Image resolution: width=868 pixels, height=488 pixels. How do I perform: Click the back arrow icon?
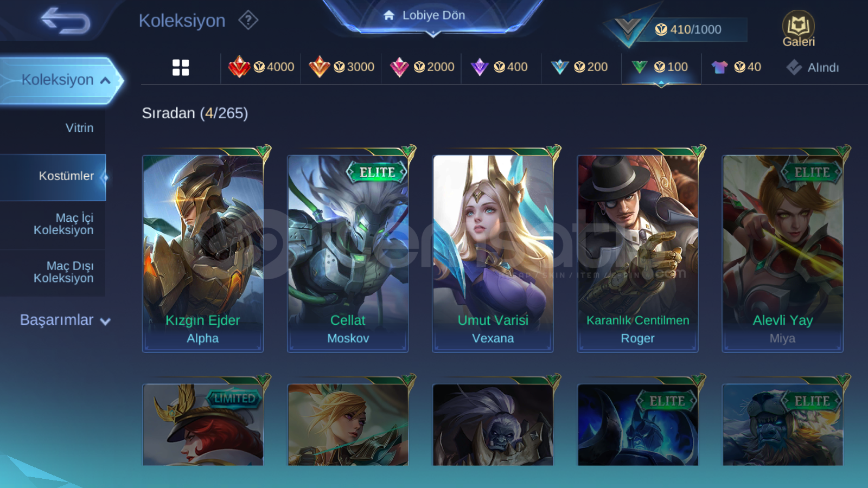pos(66,20)
